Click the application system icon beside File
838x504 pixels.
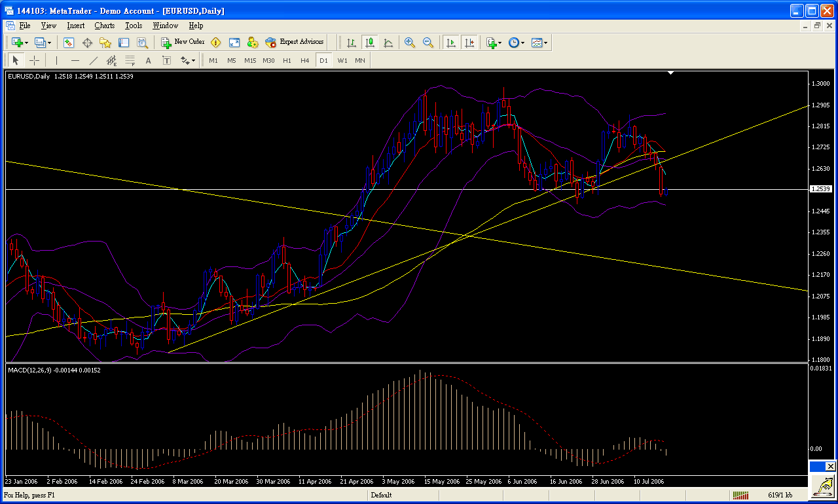(10, 26)
